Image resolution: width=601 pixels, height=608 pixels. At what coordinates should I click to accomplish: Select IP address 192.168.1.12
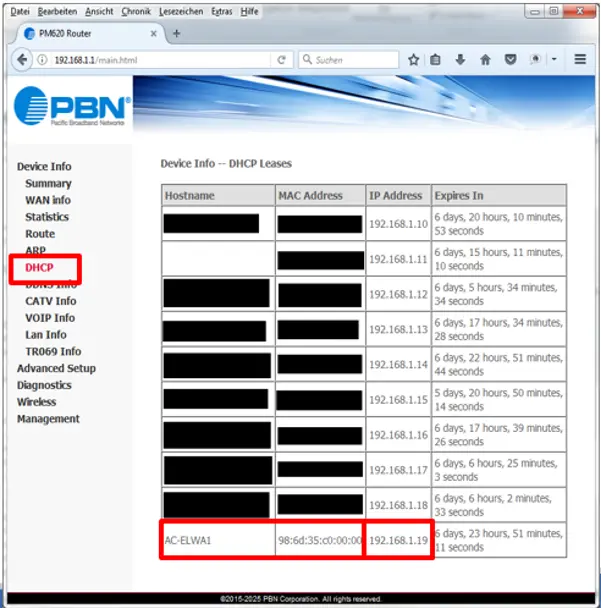click(x=398, y=294)
